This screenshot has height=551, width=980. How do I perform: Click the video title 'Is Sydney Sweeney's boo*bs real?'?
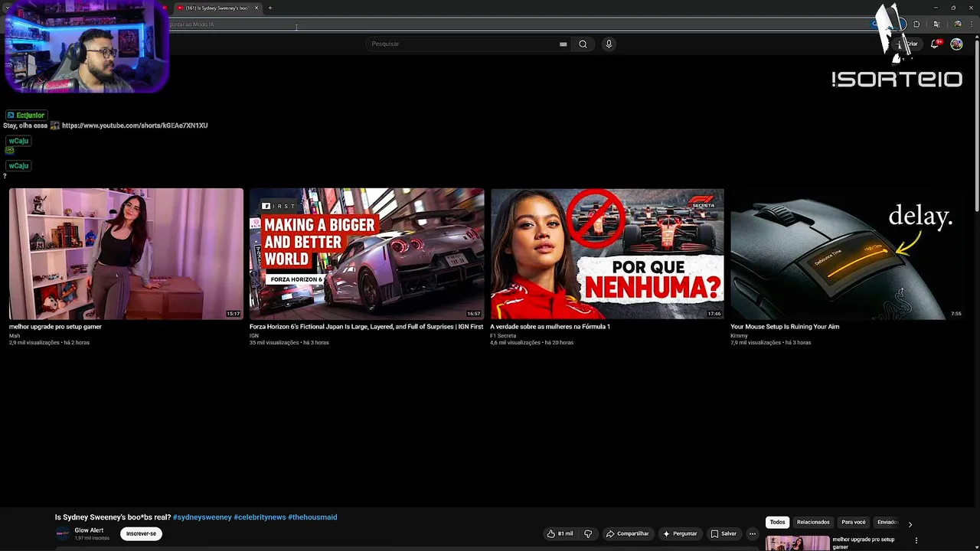pos(113,517)
